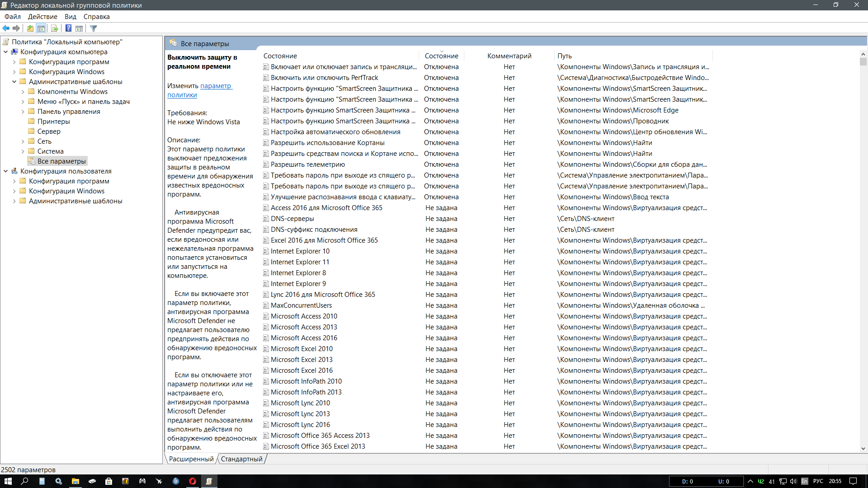Switch to the Стандартный tab
This screenshot has width=868, height=488.
[x=241, y=459]
